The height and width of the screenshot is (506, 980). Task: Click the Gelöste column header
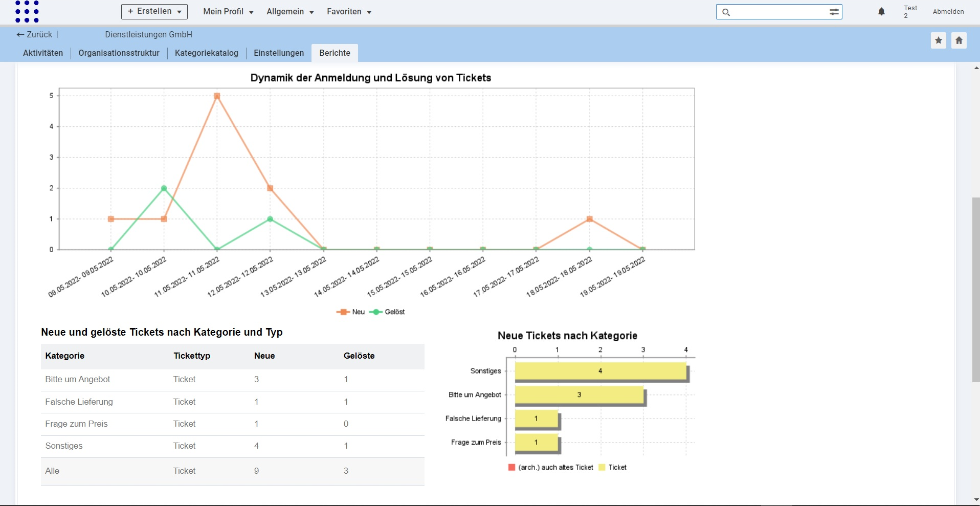click(359, 356)
